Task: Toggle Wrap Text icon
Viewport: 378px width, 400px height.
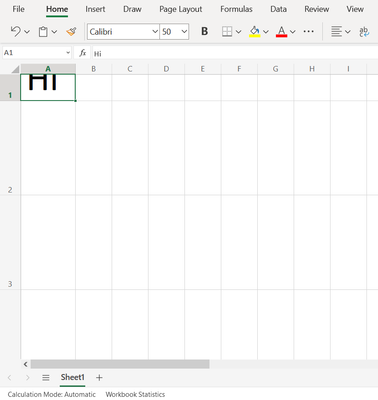Action: tap(364, 32)
